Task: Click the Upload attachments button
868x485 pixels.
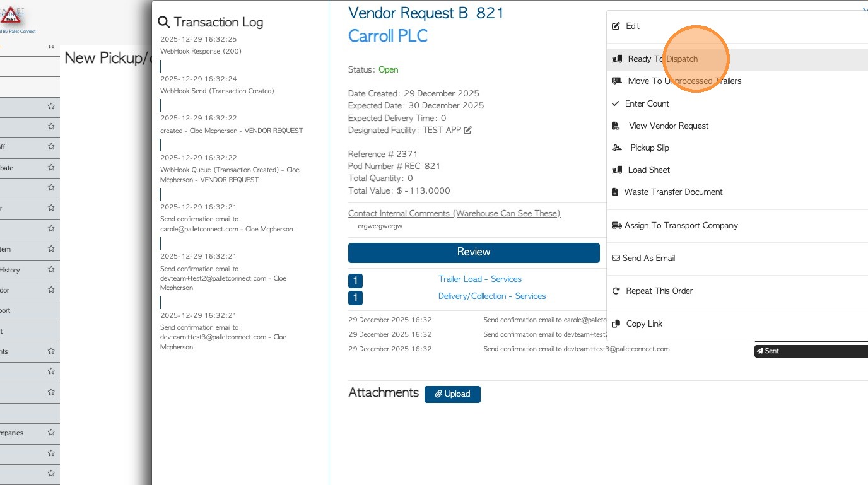Action: point(452,394)
